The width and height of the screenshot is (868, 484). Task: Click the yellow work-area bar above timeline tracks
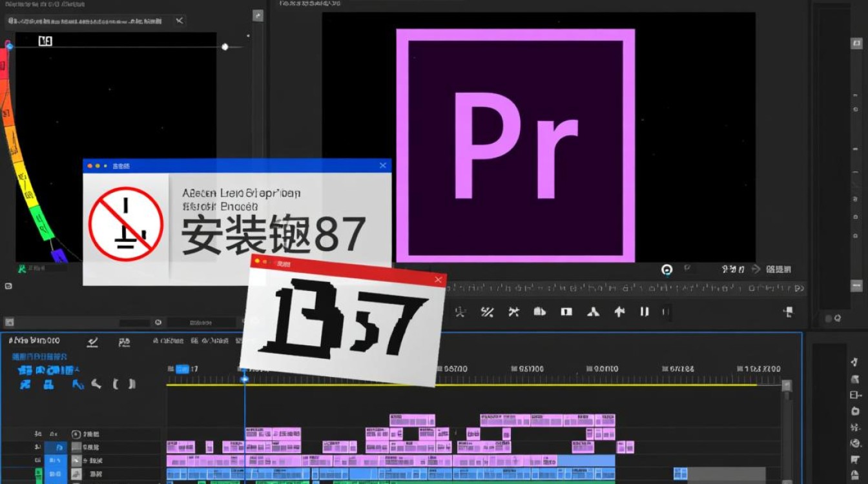tap(461, 385)
